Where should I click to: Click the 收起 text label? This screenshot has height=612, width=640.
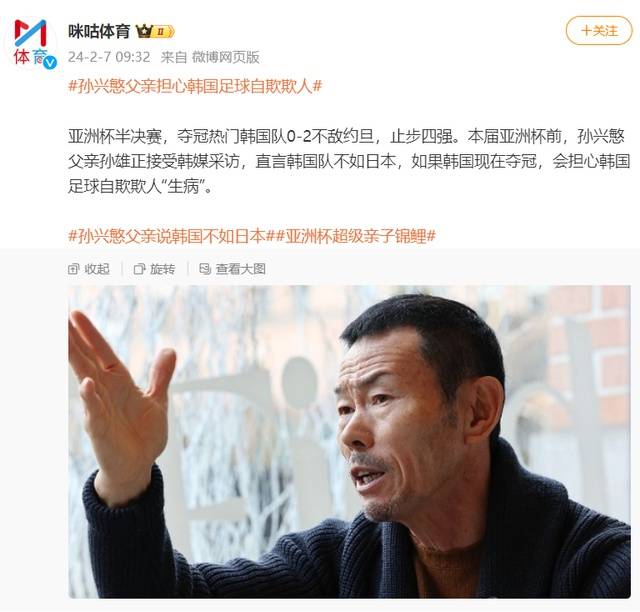[97, 269]
